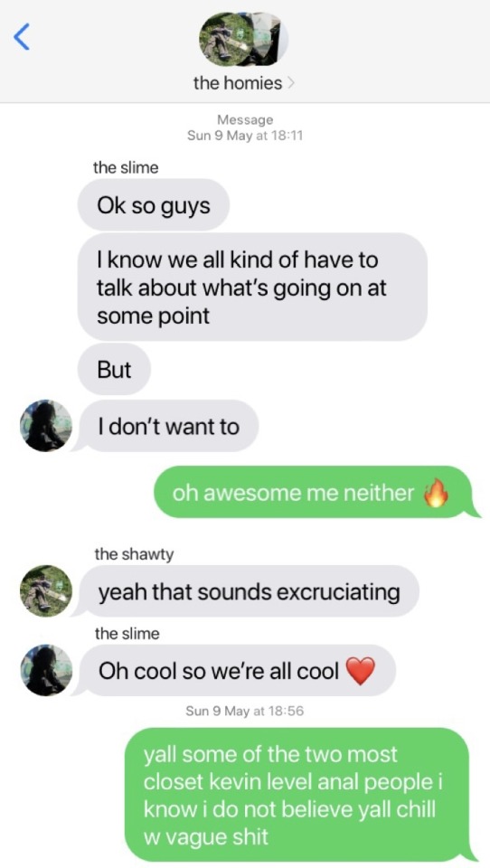The width and height of the screenshot is (490, 868).
Task: Tap 'the shawty' sender name label
Action: coord(134,553)
